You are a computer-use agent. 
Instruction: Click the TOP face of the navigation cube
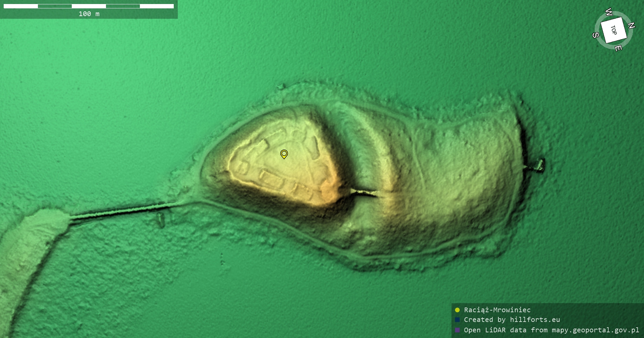pos(613,30)
